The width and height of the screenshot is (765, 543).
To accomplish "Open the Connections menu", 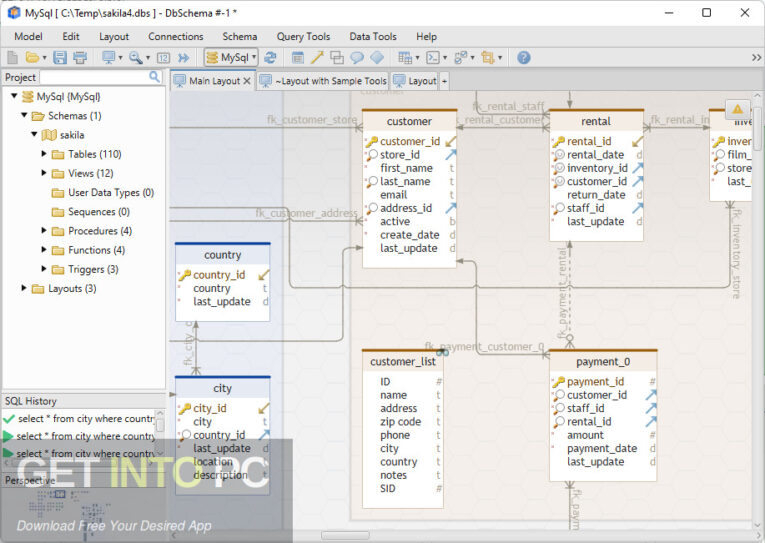I will (176, 37).
